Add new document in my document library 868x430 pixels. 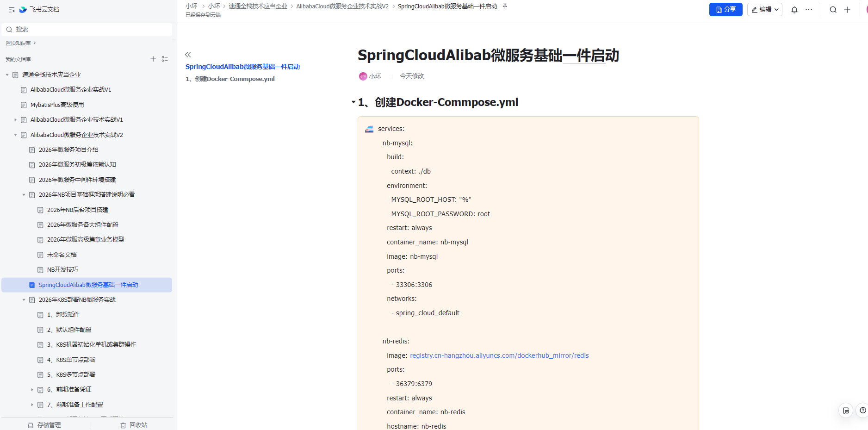[153, 59]
